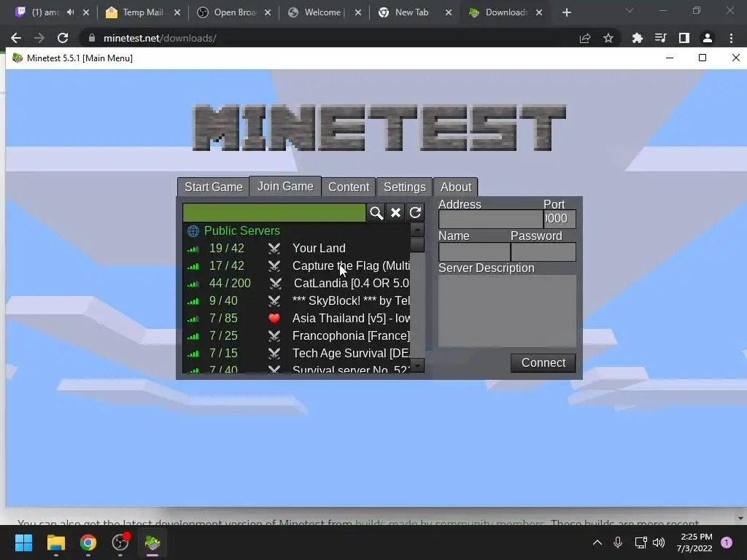Click the PvP icon on Capture the Flag row
Viewport: 747px width, 560px height.
click(x=274, y=265)
